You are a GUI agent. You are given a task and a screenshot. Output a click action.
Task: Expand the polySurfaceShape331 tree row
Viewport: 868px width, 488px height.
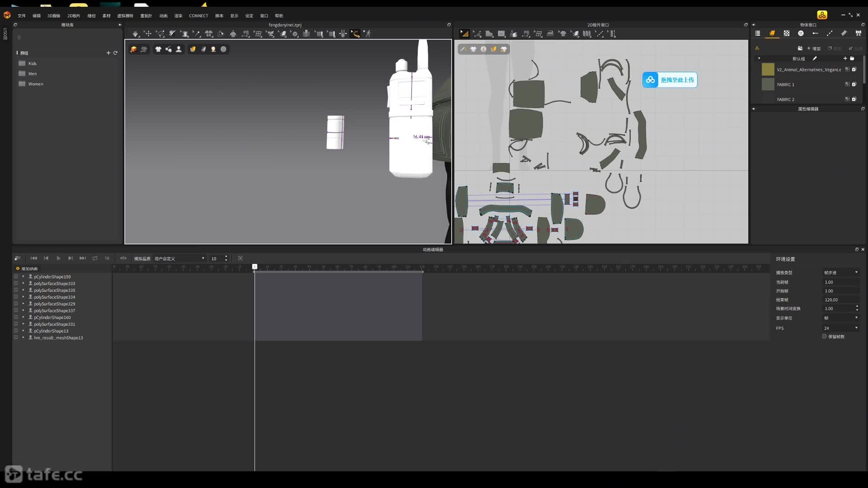click(x=24, y=324)
